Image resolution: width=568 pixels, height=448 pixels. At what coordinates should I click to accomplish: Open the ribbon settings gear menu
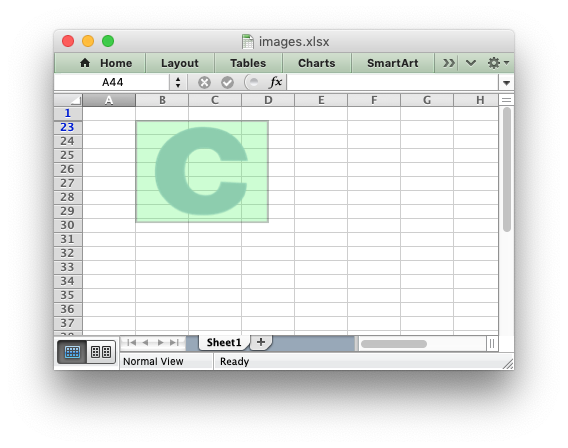click(x=498, y=63)
